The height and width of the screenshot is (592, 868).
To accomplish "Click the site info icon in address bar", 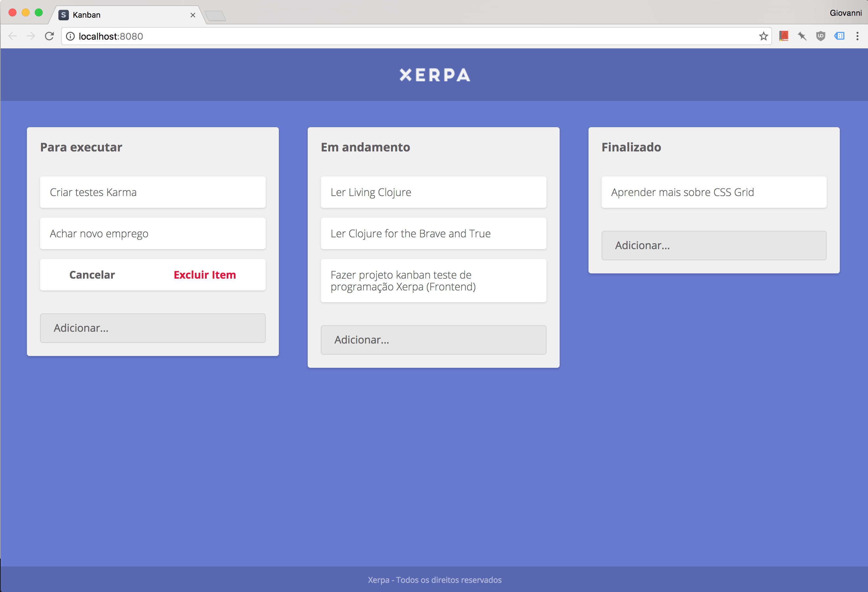I will 70,36.
